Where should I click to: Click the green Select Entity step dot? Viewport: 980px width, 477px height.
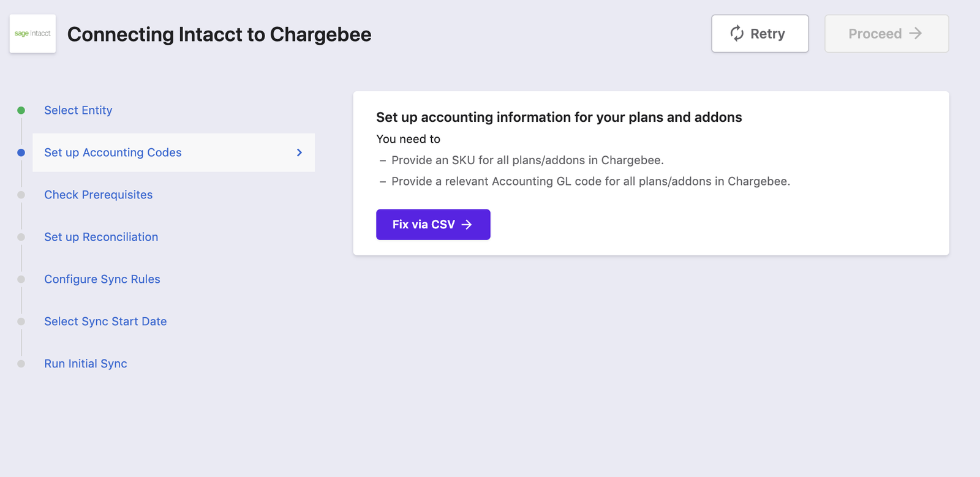21,110
